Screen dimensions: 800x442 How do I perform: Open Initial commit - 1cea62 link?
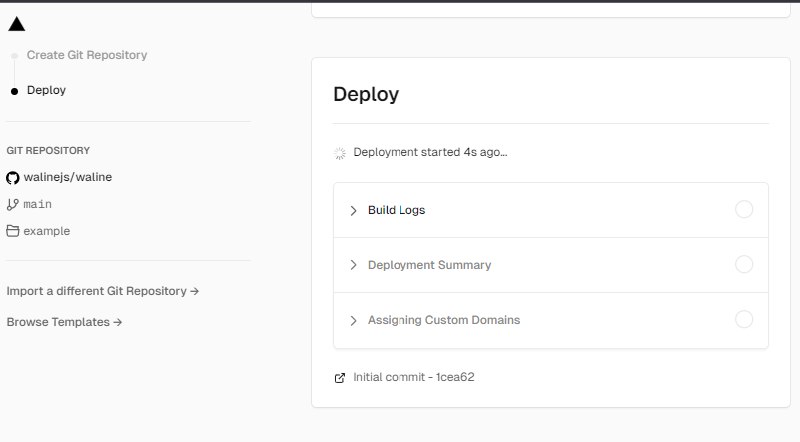click(414, 378)
